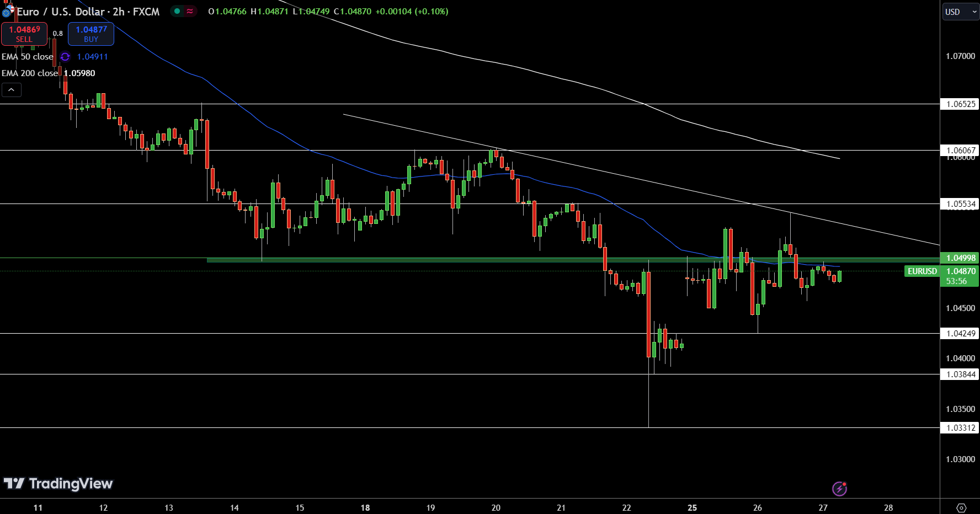Select the EMA 200 close indicator label
The image size is (980, 514).
[x=30, y=73]
